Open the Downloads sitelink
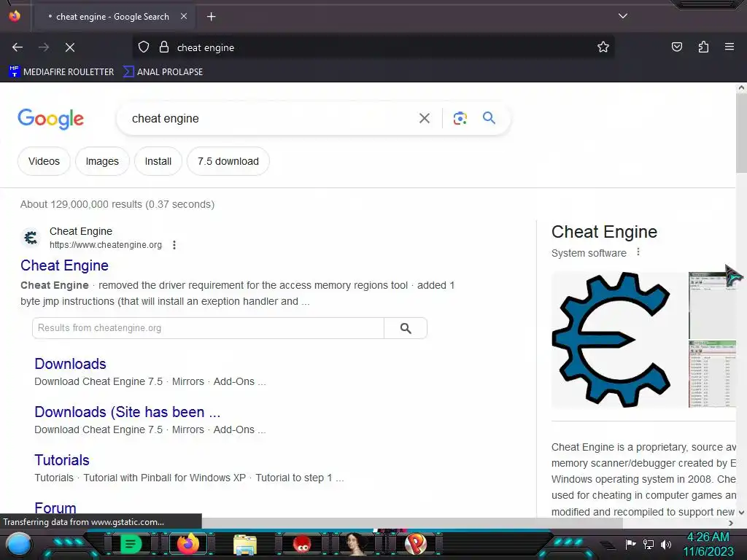Viewport: 747px width, 560px height. [x=70, y=364]
